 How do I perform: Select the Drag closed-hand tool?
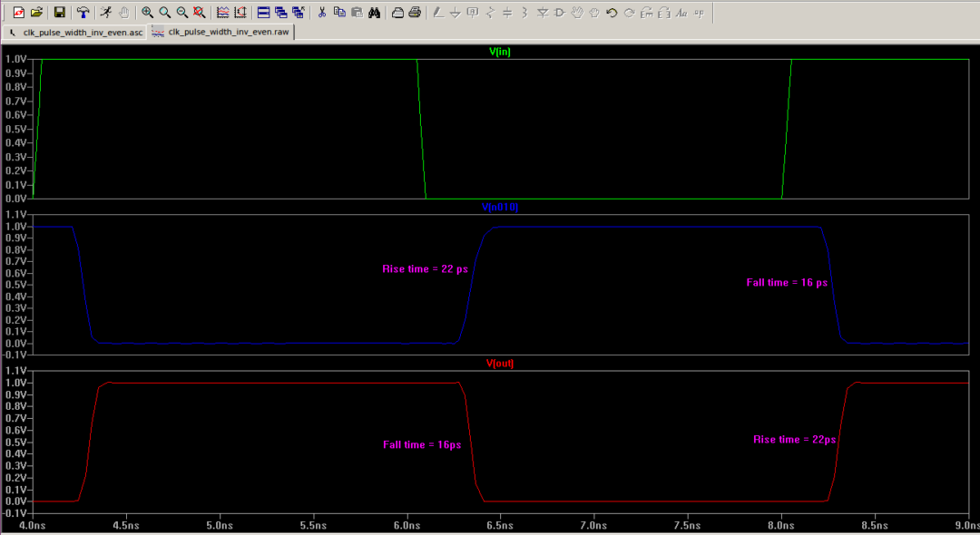tap(594, 13)
